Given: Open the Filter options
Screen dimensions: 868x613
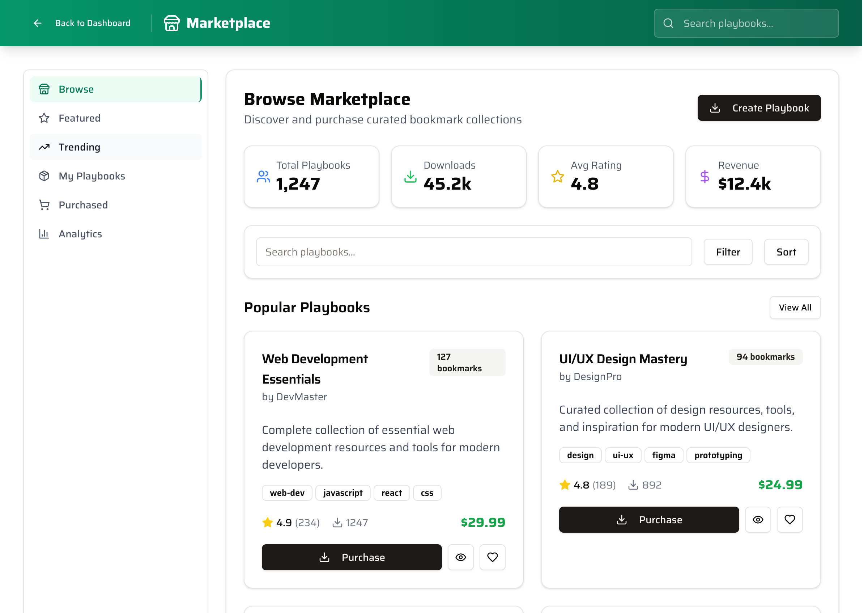Looking at the screenshot, I should (x=728, y=252).
